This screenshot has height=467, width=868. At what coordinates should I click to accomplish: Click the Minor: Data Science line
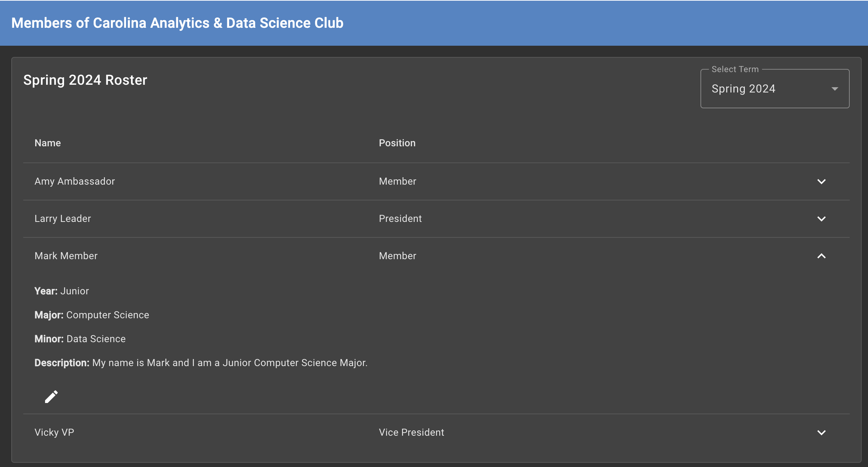tap(80, 339)
